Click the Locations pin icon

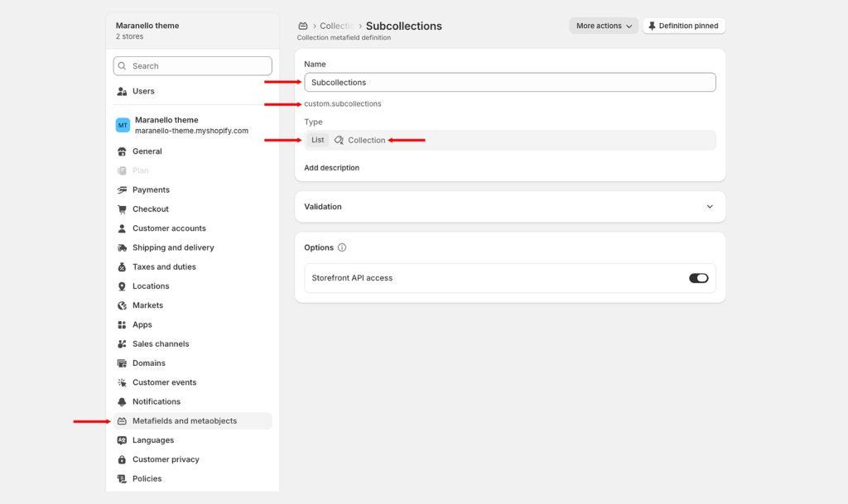(x=122, y=286)
